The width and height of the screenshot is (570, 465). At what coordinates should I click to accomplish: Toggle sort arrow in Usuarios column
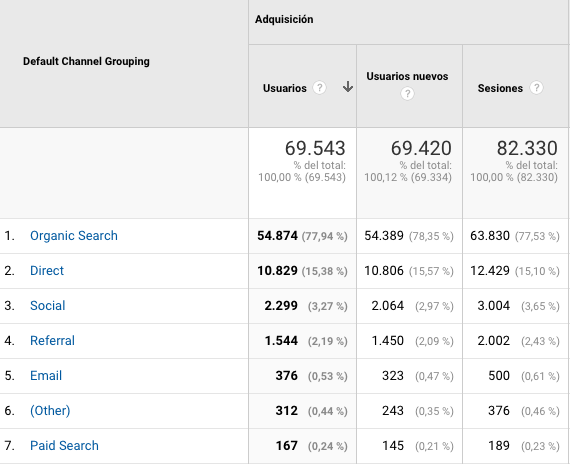pos(348,87)
